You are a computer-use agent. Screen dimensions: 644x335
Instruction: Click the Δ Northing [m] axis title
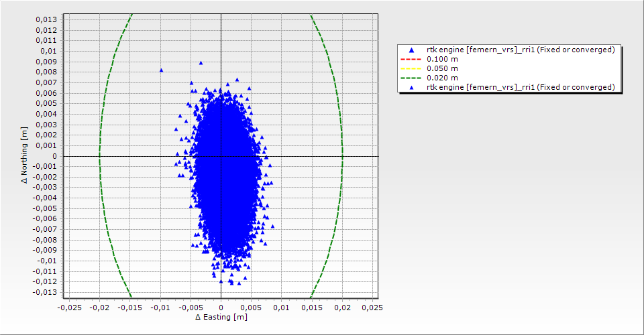point(25,156)
